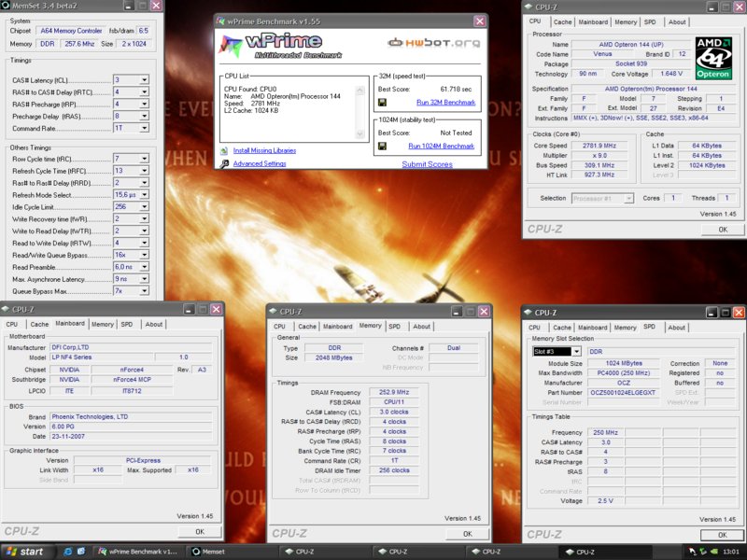
Task: Click the wPrime Benchmark taskbar button
Action: [138, 552]
